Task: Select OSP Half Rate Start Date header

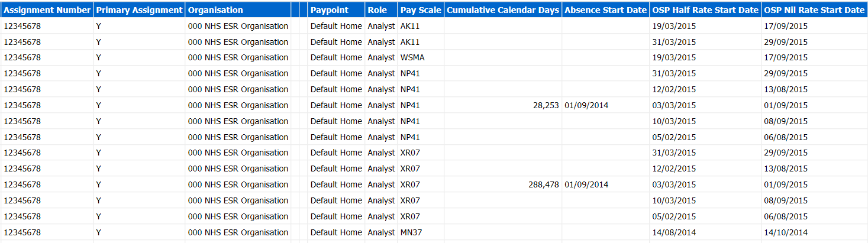Action: (x=705, y=10)
